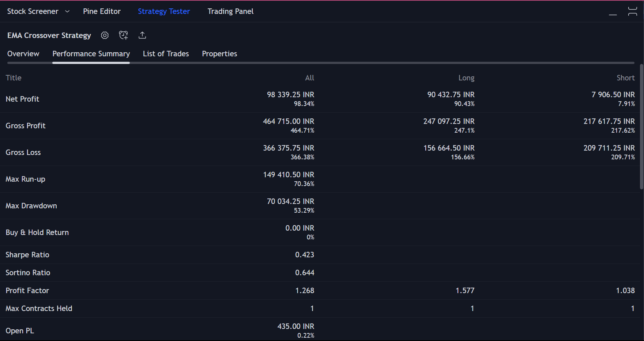The height and width of the screenshot is (341, 644).
Task: Add an alert on EMA Crossover Strategy
Action: click(x=123, y=35)
